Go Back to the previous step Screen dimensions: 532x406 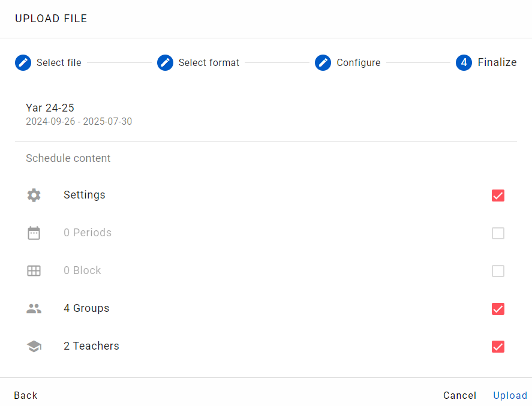(26, 395)
